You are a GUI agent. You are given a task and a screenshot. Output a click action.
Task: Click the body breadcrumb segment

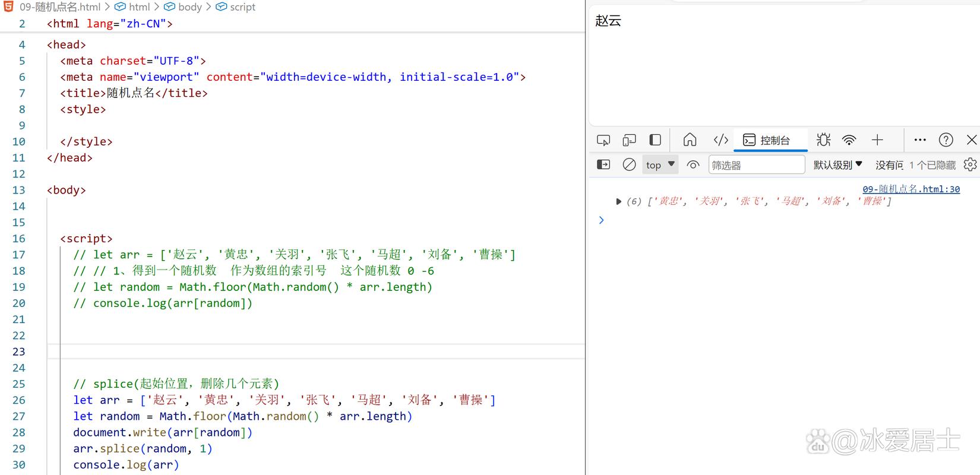183,7
